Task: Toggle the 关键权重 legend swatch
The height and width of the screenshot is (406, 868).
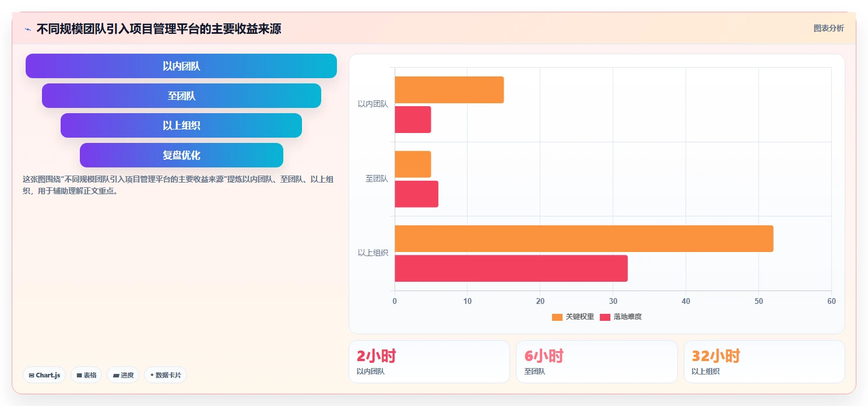Action: tap(557, 317)
